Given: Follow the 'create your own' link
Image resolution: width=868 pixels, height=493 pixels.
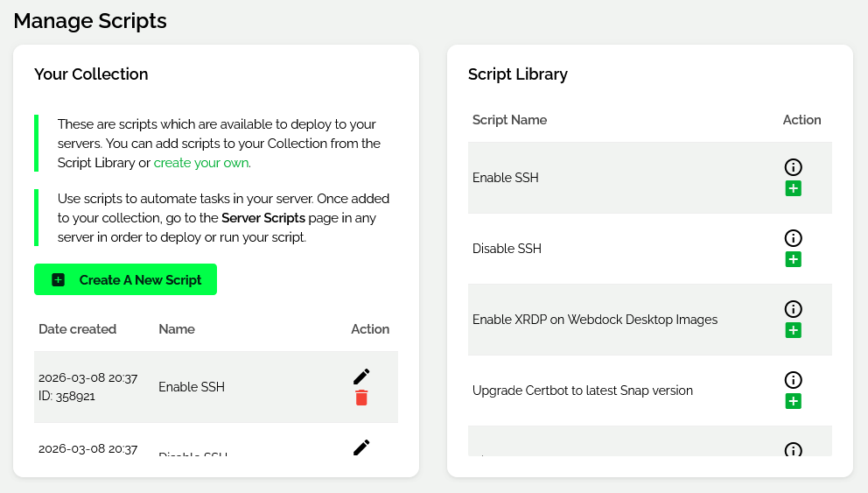Looking at the screenshot, I should click(x=201, y=163).
